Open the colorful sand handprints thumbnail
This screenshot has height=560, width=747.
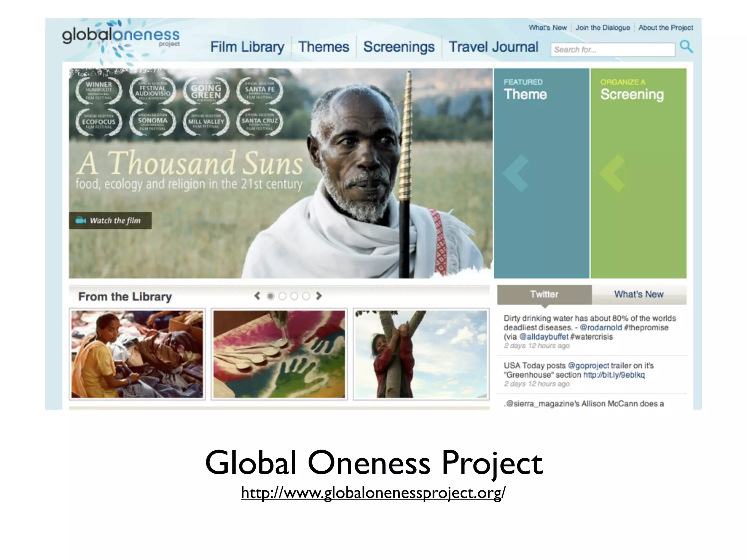pos(279,354)
